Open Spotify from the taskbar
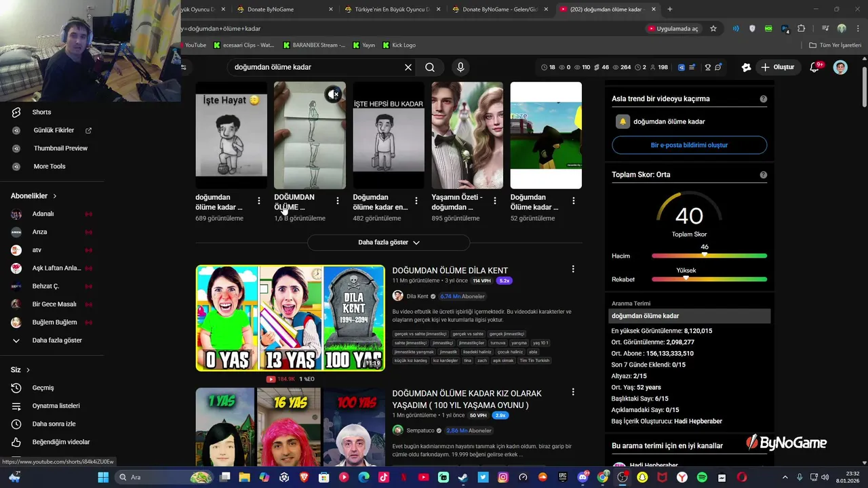Viewport: 868px width, 488px height. pyautogui.click(x=702, y=477)
